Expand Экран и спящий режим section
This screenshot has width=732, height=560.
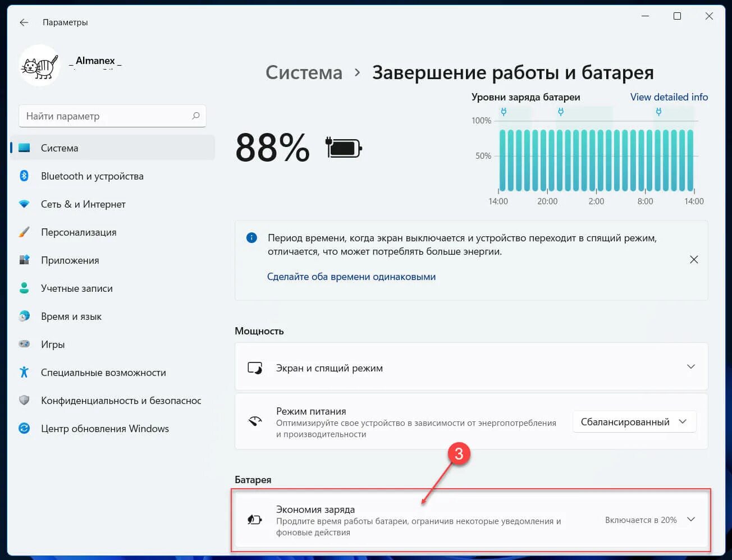coord(691,367)
